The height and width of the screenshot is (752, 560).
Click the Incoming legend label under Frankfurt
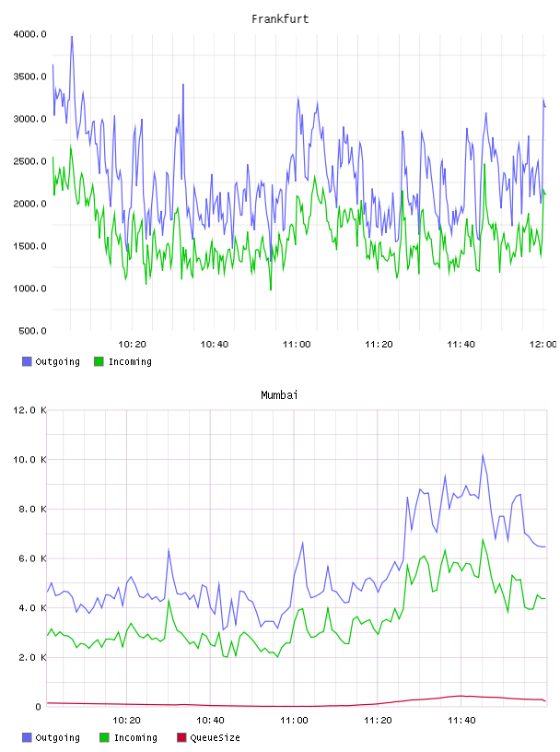(x=130, y=361)
